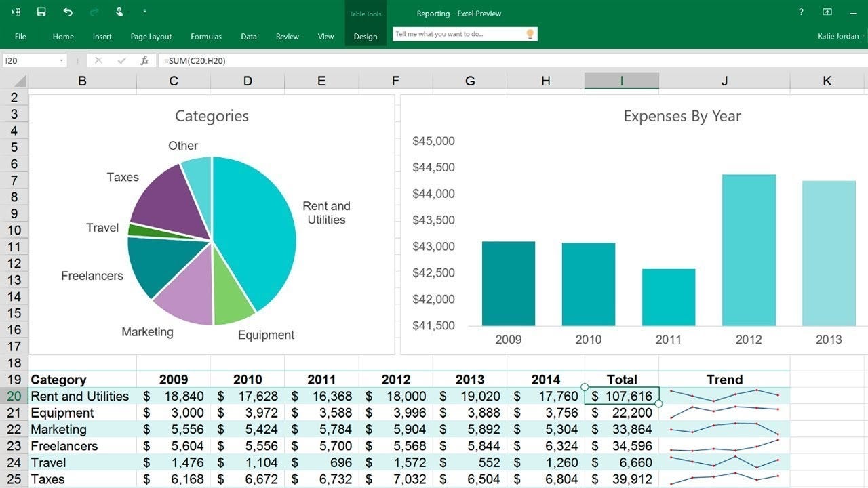Screen dimensions: 868x488
Task: Toggle Touch/Mouse mode
Action: point(119,12)
